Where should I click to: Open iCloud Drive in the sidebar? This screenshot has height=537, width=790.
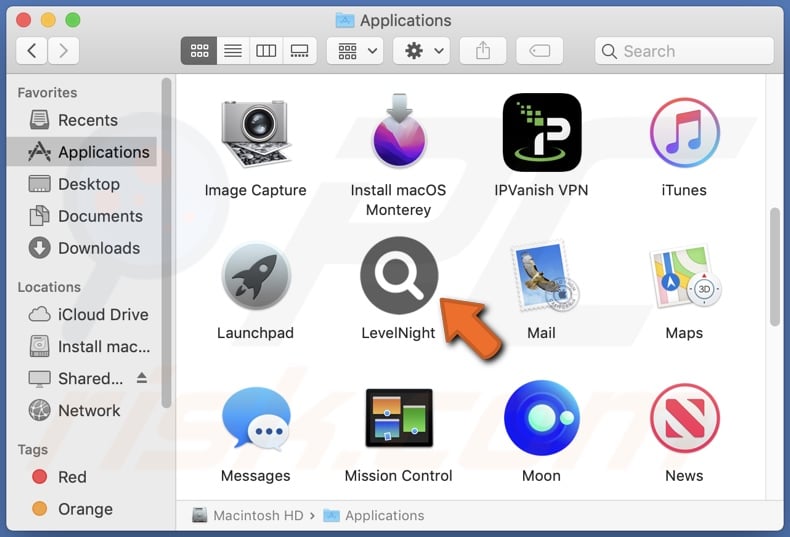point(83,314)
